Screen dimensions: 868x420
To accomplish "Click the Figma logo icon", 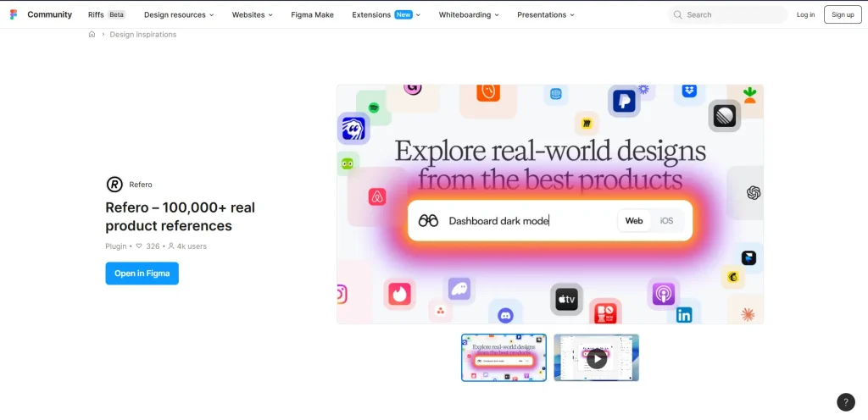I will [14, 15].
